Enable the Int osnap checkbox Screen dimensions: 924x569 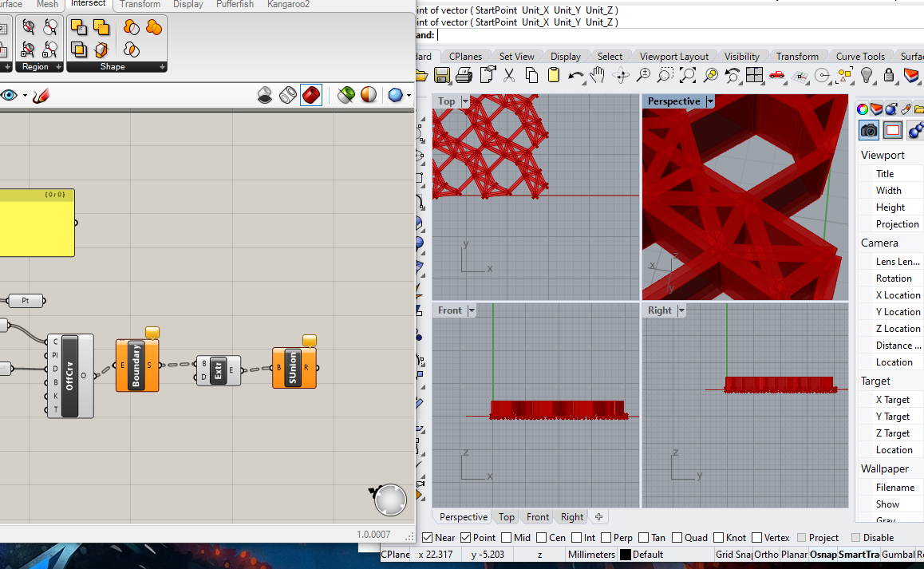click(576, 537)
